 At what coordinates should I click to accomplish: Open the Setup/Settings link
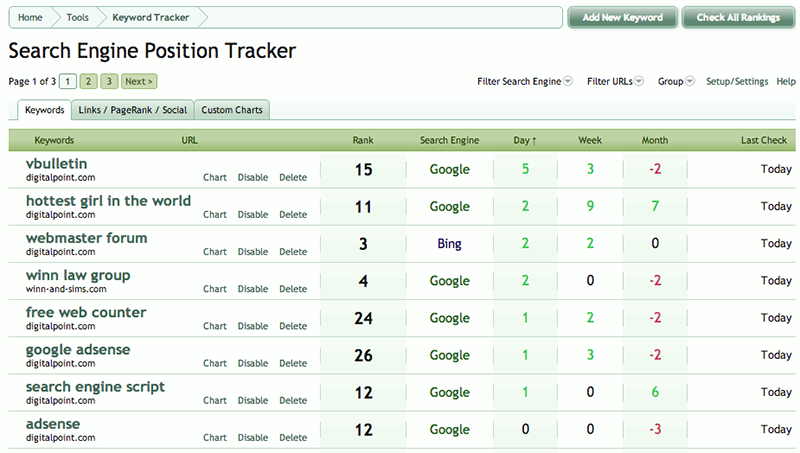(x=737, y=81)
